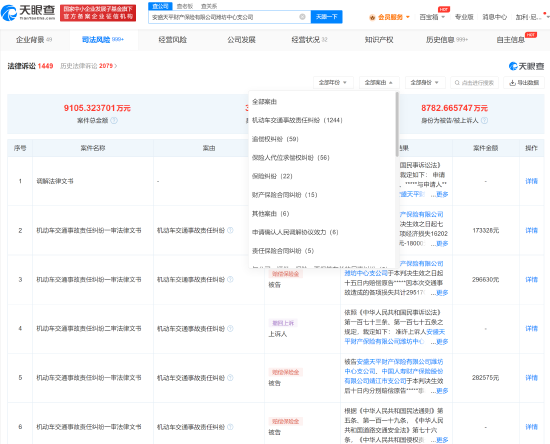Clear the search box with the X icon

[302, 16]
